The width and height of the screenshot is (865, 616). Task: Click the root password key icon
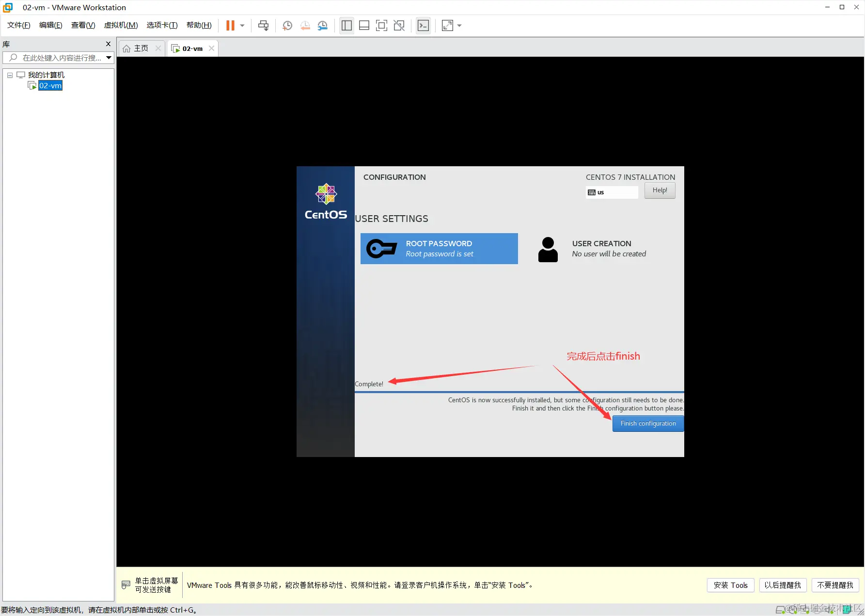click(x=382, y=249)
